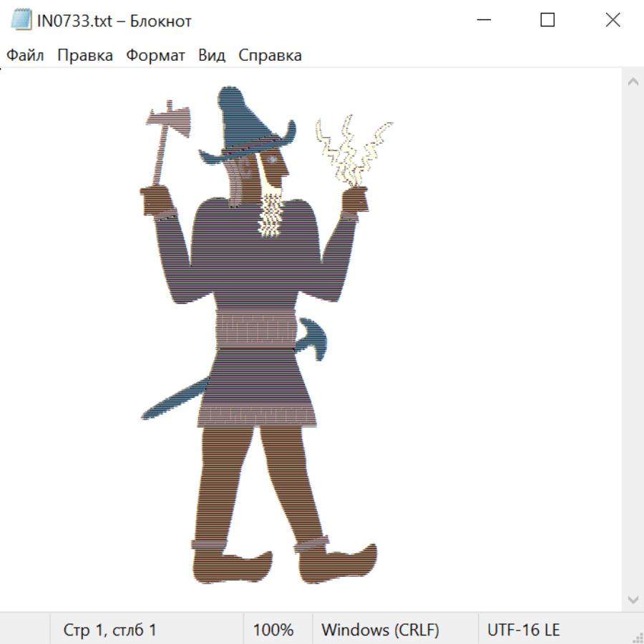644x644 pixels.
Task: Click the IN0733.txt – Блокнот title text
Action: click(x=114, y=21)
